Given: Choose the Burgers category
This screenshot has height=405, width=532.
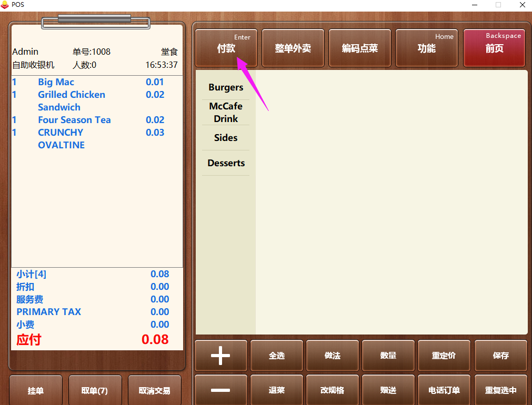Looking at the screenshot, I should (x=226, y=87).
